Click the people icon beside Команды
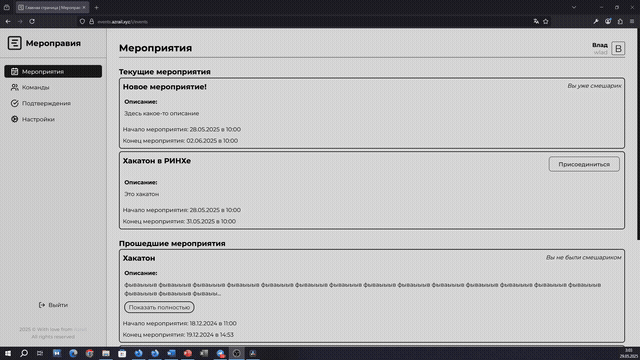640x360 pixels. click(x=14, y=87)
